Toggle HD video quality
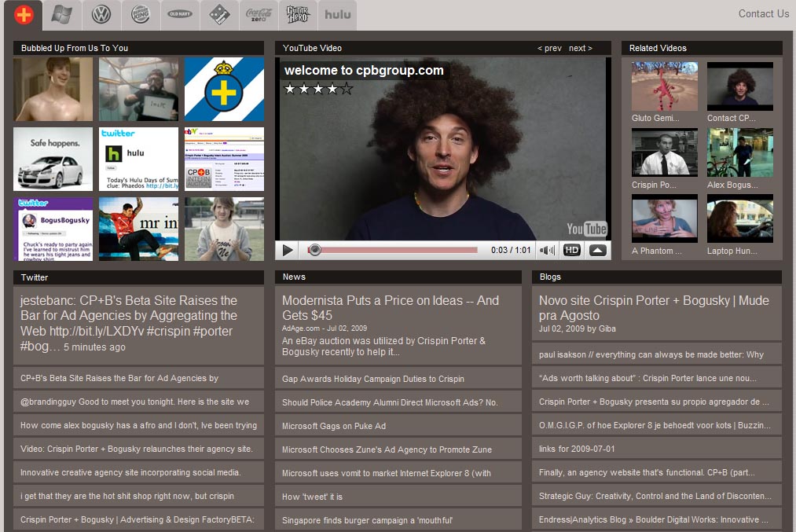The image size is (796, 532). [571, 250]
